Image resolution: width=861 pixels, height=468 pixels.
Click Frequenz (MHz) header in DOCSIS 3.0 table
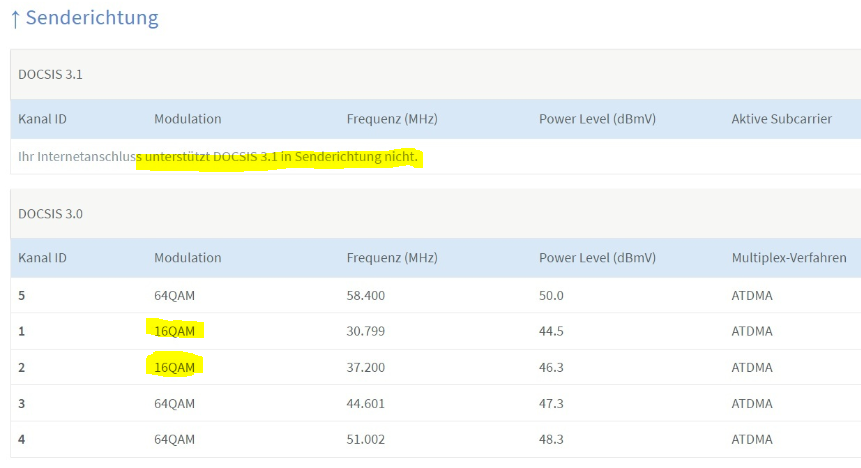point(392,258)
